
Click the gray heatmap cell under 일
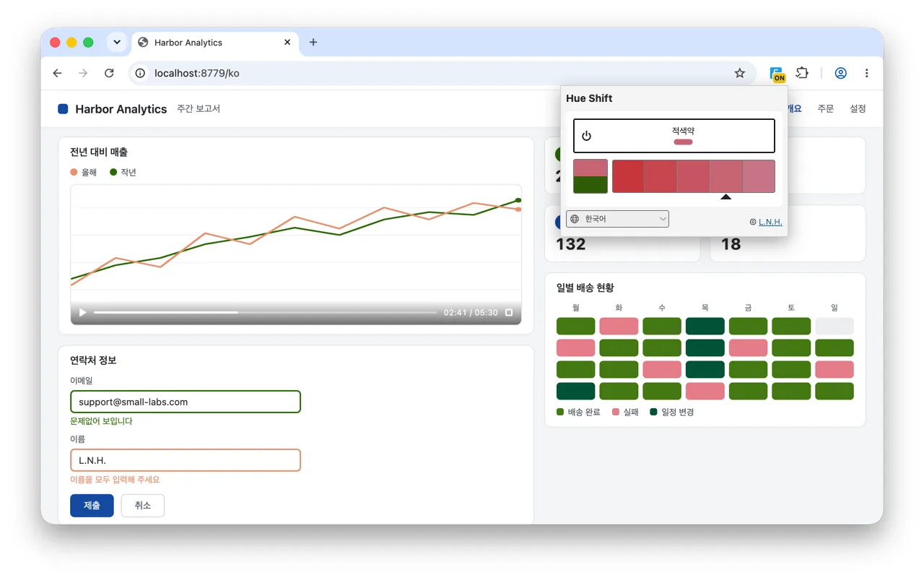point(834,326)
